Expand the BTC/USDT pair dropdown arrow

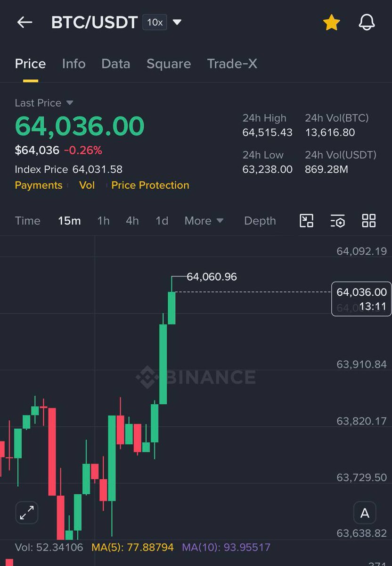pos(177,22)
